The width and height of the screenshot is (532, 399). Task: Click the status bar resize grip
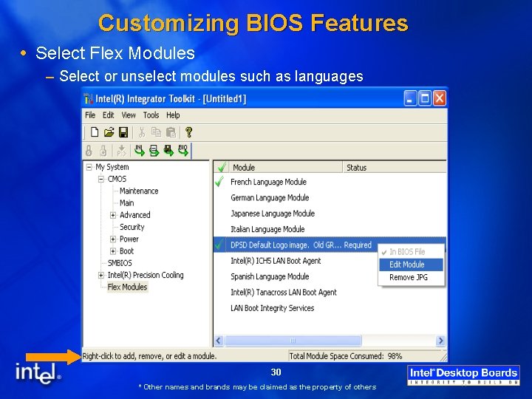[x=443, y=357]
